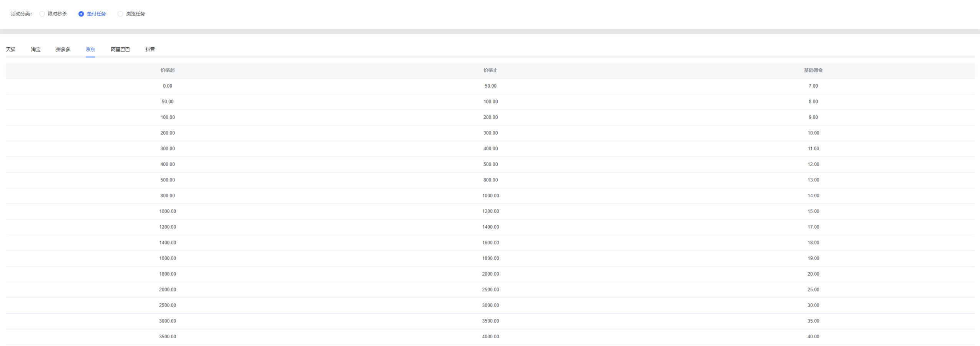Click the 40.00 commission value
980x346 pixels.
(x=813, y=337)
